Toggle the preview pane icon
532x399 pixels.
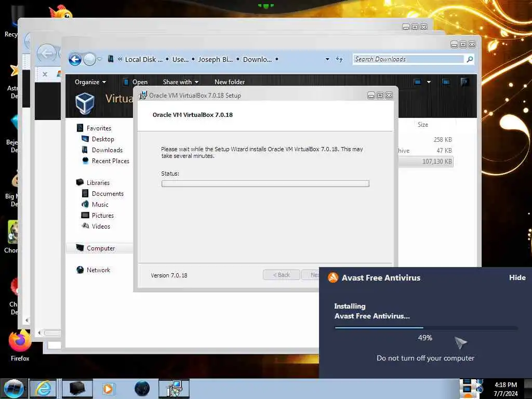coord(445,82)
